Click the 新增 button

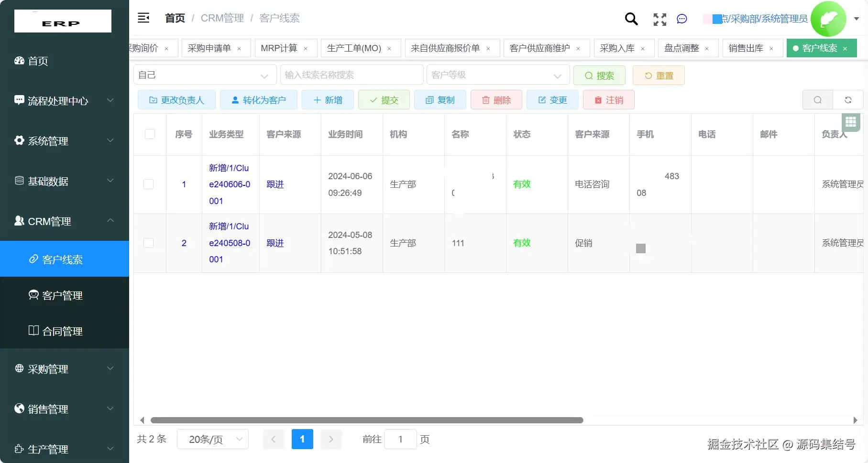point(328,100)
